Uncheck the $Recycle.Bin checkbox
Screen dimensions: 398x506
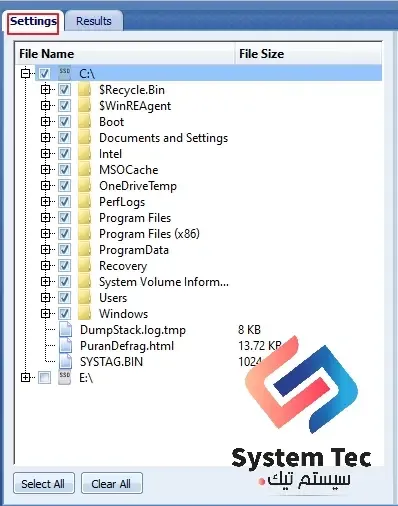pos(64,89)
